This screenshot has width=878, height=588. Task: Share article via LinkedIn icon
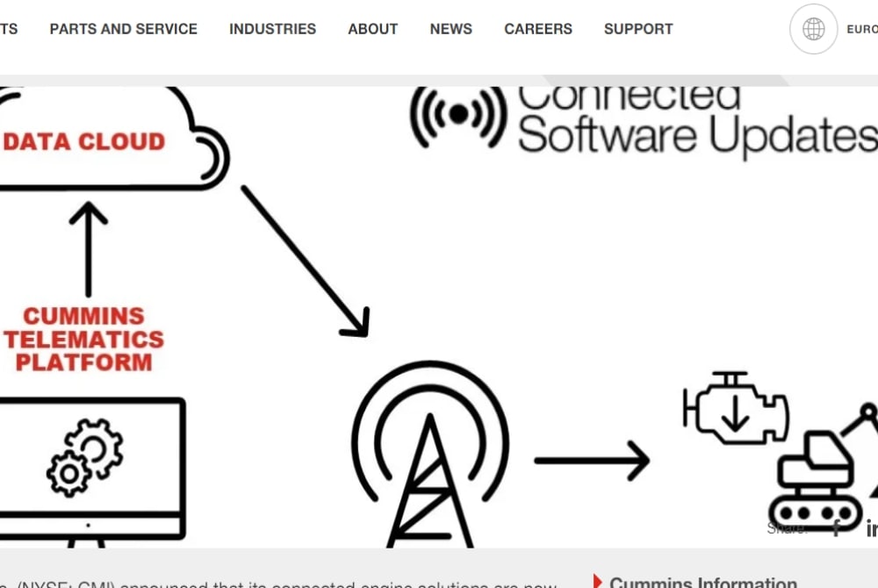pos(871,528)
